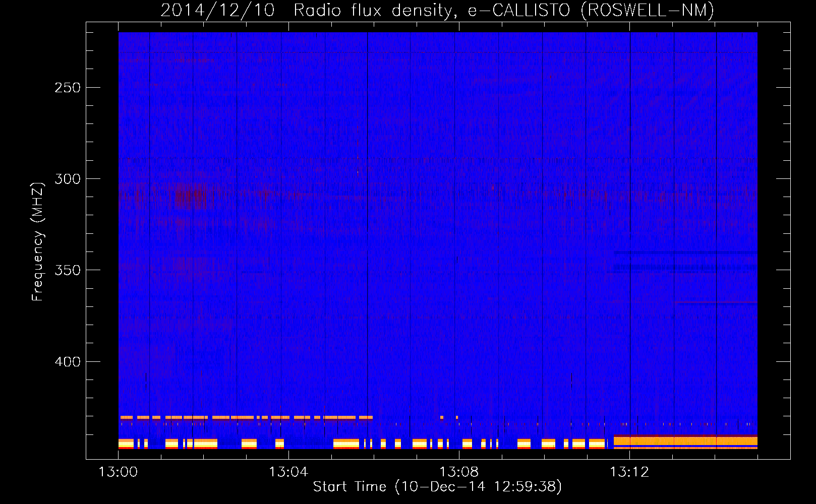Click the 13:04 time tick label
816x504 pixels.
[x=288, y=472]
